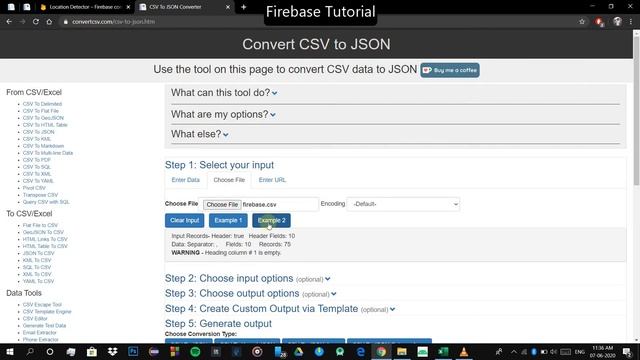640x360 pixels.
Task: Open the notification center icon
Action: click(x=627, y=351)
